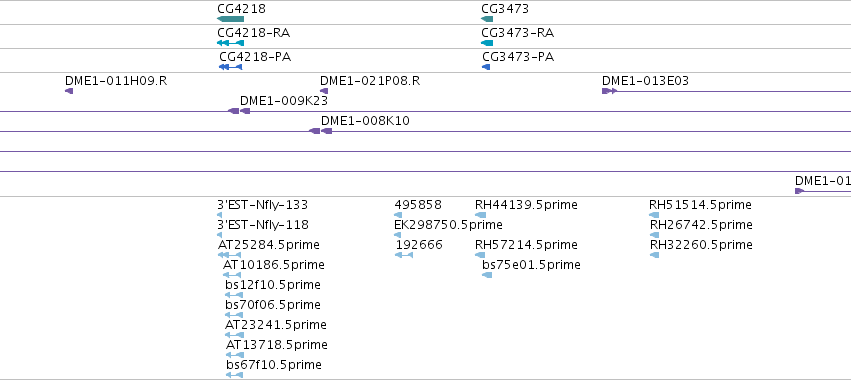This screenshot has width=851, height=380.
Task: Open the EK298750.5prime label
Action: (x=448, y=225)
